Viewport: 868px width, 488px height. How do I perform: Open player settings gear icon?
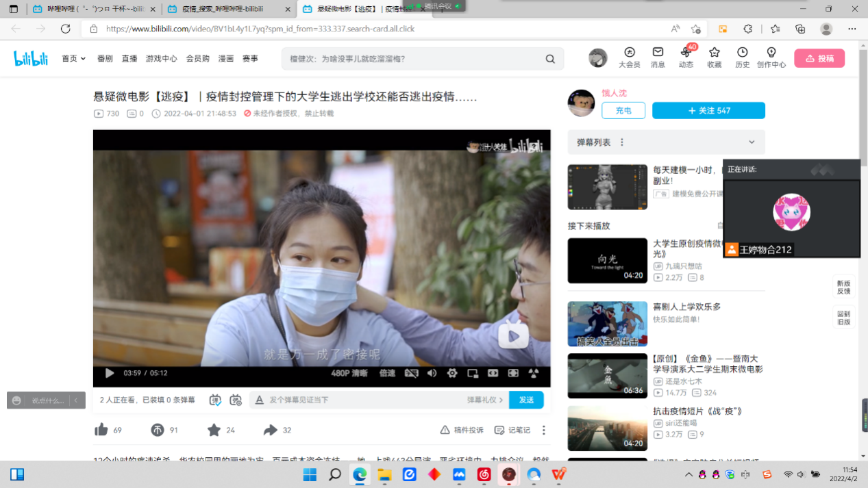452,373
